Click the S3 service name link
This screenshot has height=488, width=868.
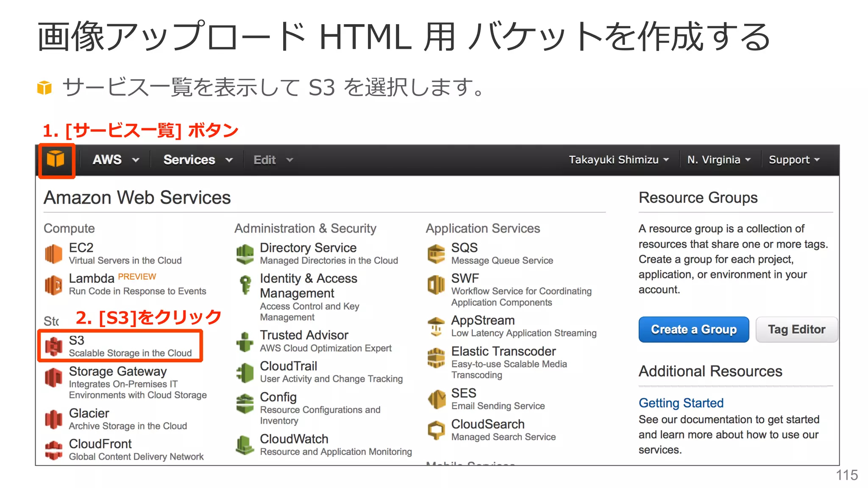[x=77, y=340]
